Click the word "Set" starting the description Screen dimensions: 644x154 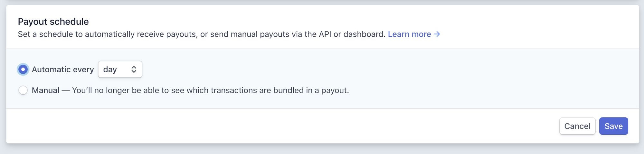point(24,34)
